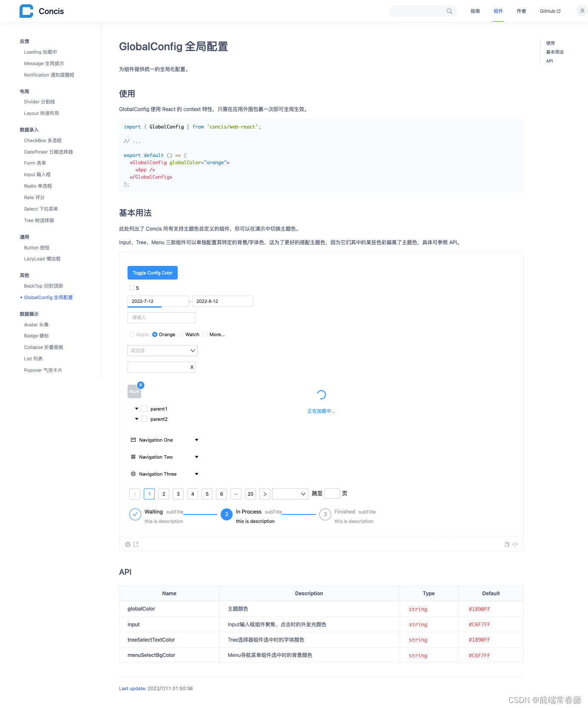Go to pagination page 3
This screenshot has width=588, height=708.
pyautogui.click(x=178, y=494)
